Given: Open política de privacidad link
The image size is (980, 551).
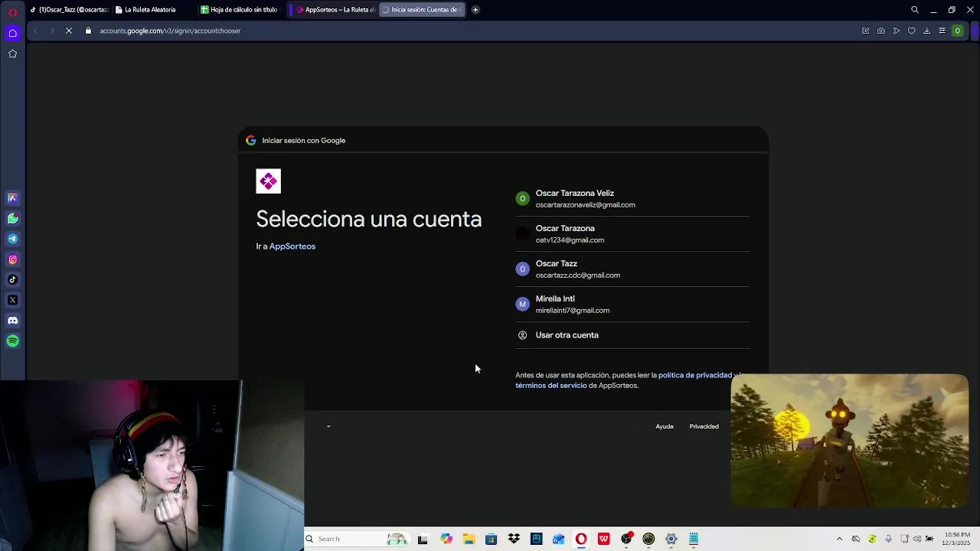Looking at the screenshot, I should pyautogui.click(x=695, y=375).
